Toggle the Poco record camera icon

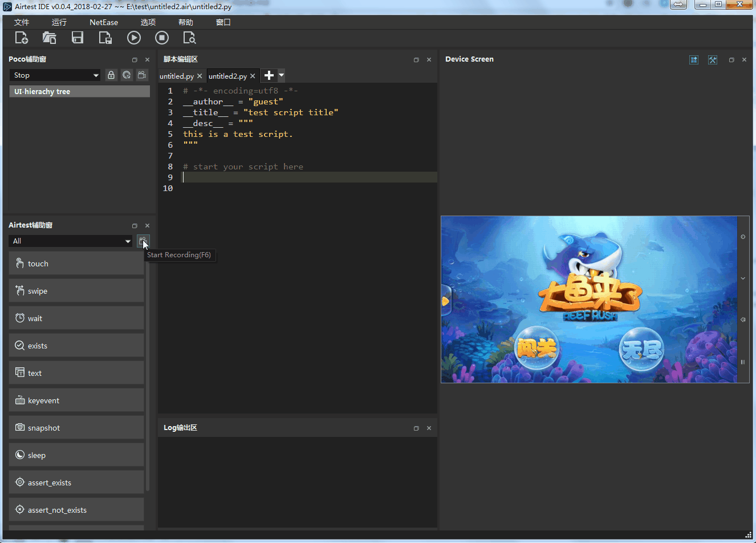click(142, 75)
